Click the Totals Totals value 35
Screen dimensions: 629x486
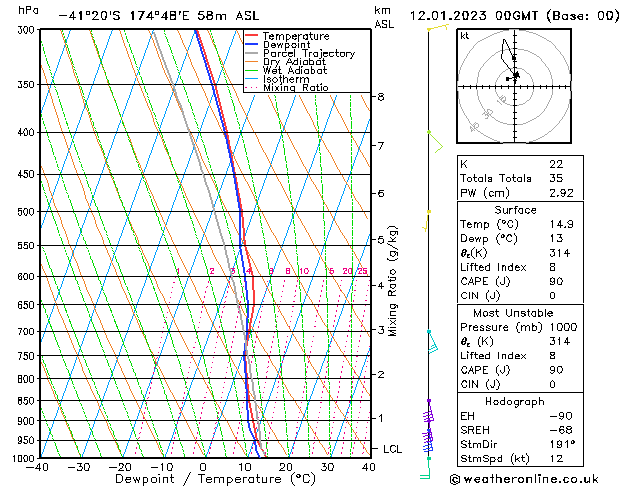tap(556, 178)
